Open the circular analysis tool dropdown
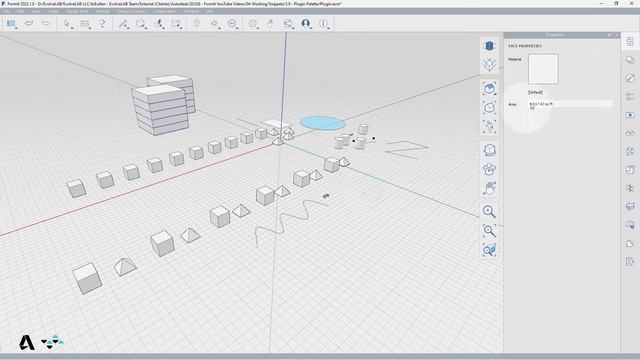Viewport: 640px width, 360px height. pos(232,24)
